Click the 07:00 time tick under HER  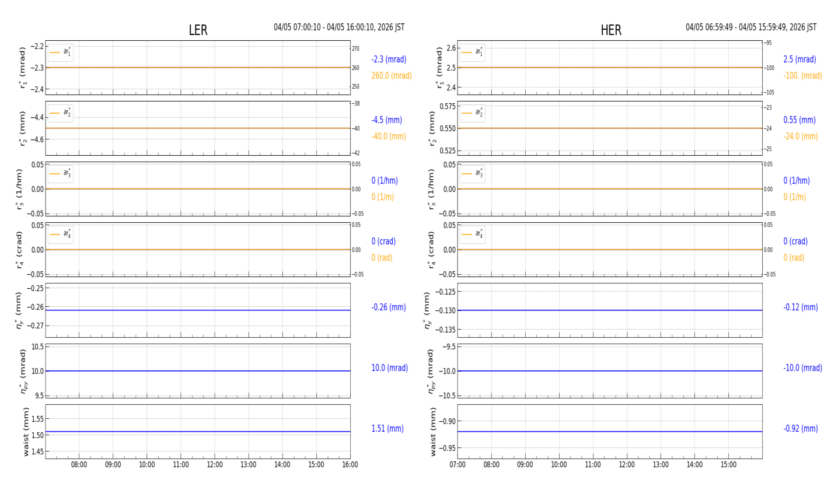click(x=458, y=465)
